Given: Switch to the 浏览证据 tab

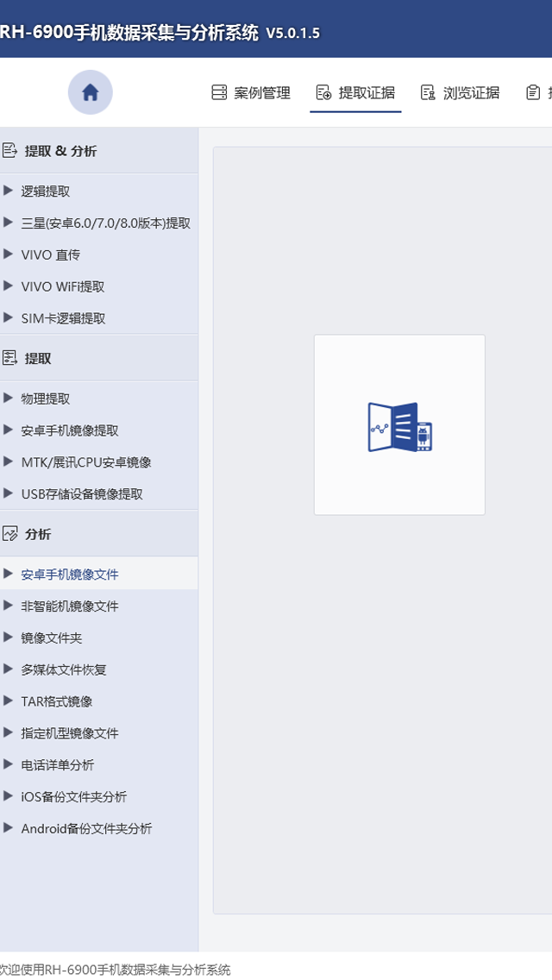Looking at the screenshot, I should point(460,93).
